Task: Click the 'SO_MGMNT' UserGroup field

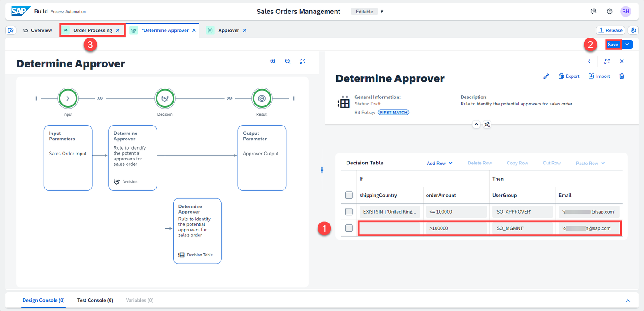Action: click(522, 228)
